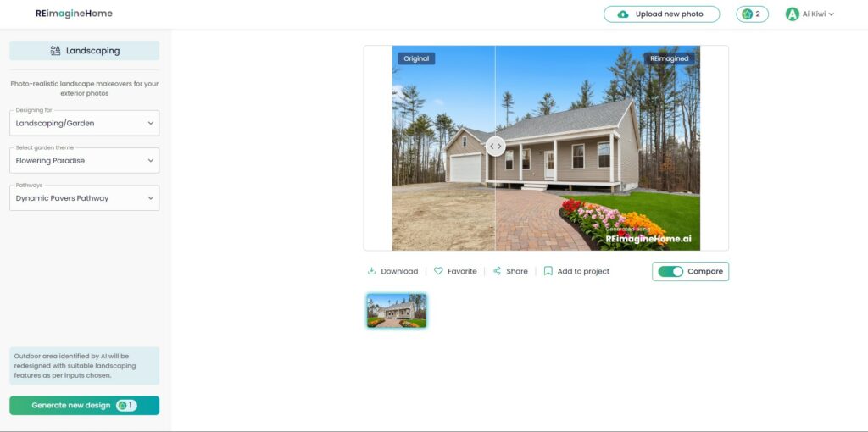Click the Add to project bookmark icon
This screenshot has width=868, height=432.
[548, 271]
